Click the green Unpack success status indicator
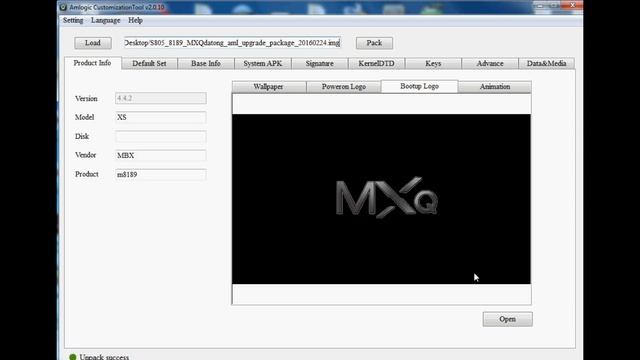 pyautogui.click(x=73, y=357)
